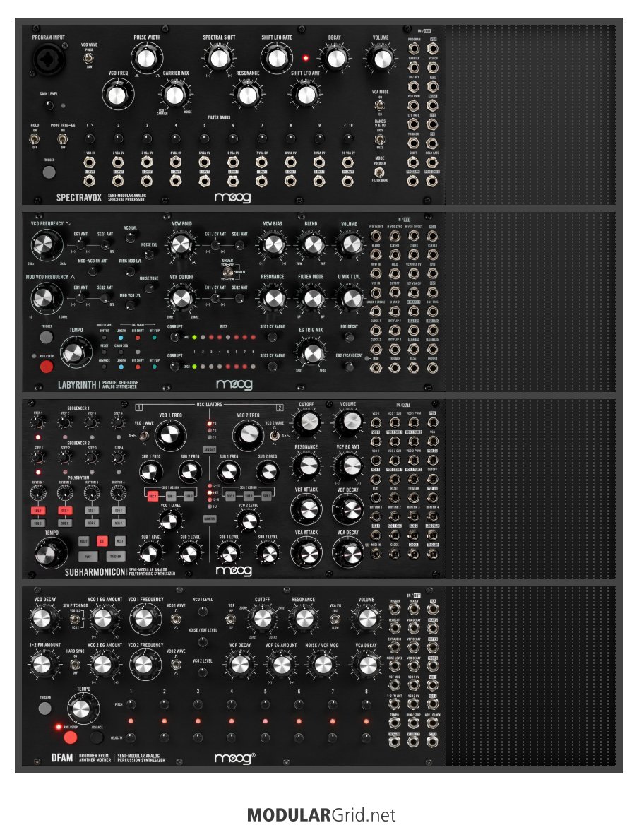The height and width of the screenshot is (830, 644).
Task: Flip the DFAM Seq Pitch Mod switch
Action: 75,619
